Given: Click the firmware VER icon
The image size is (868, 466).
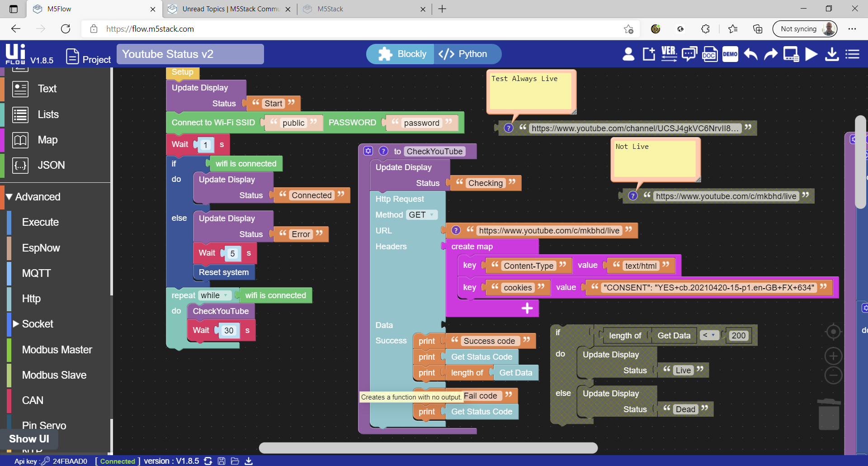Looking at the screenshot, I should [669, 54].
